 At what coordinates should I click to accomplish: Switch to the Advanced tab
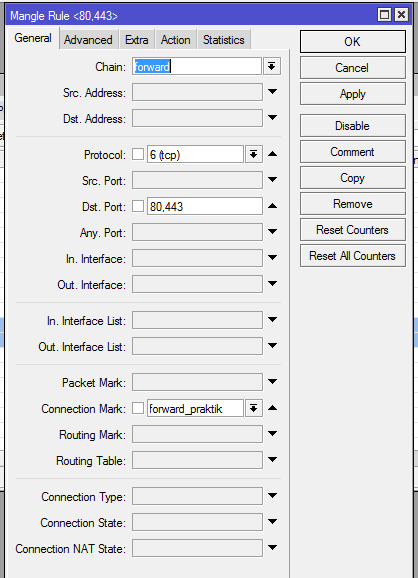point(88,40)
